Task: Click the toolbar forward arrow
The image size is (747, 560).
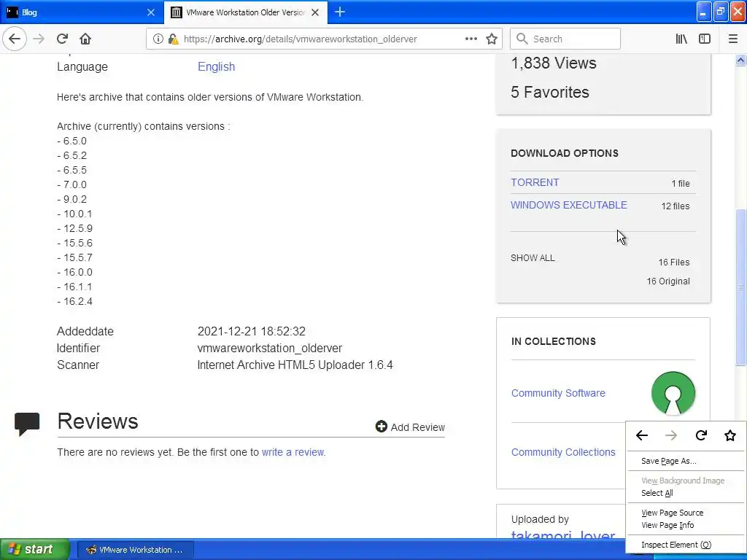Action: coord(39,39)
